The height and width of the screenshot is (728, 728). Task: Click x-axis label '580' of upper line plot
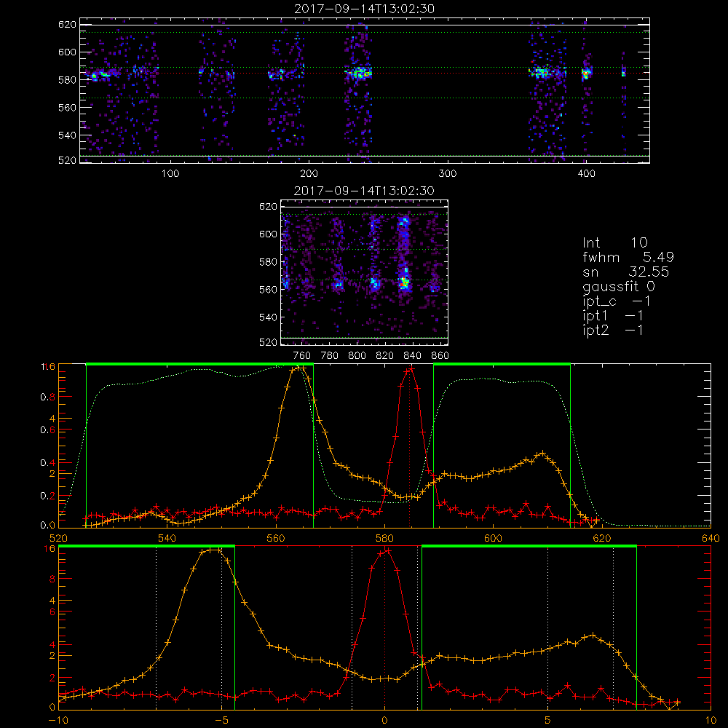click(384, 538)
